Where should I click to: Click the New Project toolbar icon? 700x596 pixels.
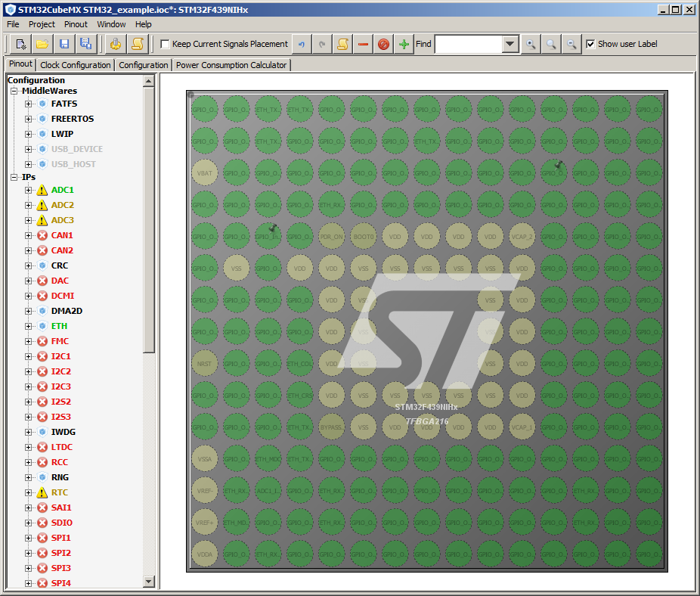pos(21,44)
